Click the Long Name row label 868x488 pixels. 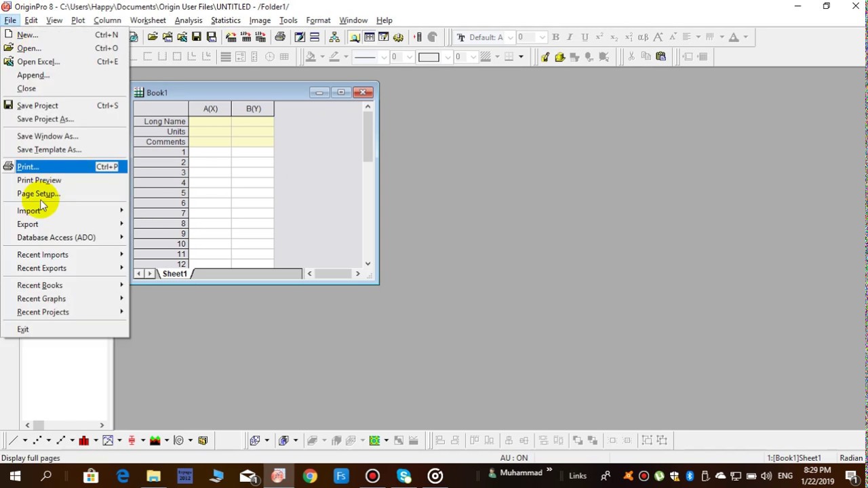[x=161, y=121]
